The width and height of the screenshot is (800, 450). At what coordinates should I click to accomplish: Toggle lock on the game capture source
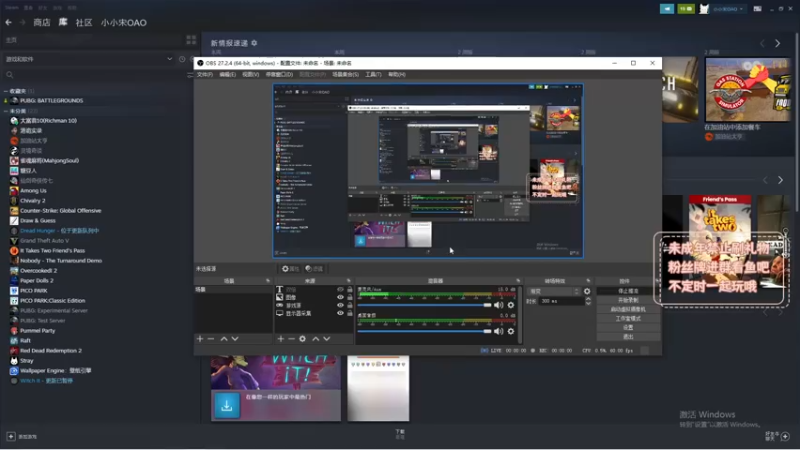pos(349,305)
